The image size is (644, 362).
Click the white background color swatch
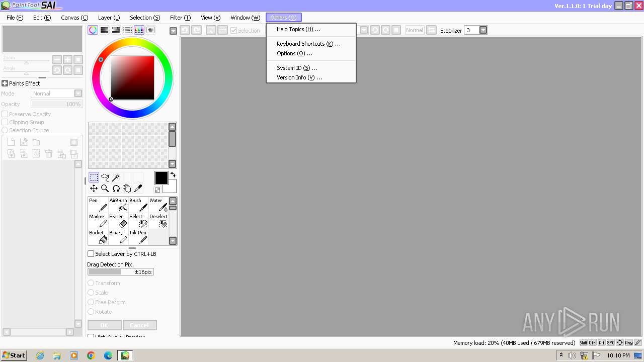pos(171,188)
